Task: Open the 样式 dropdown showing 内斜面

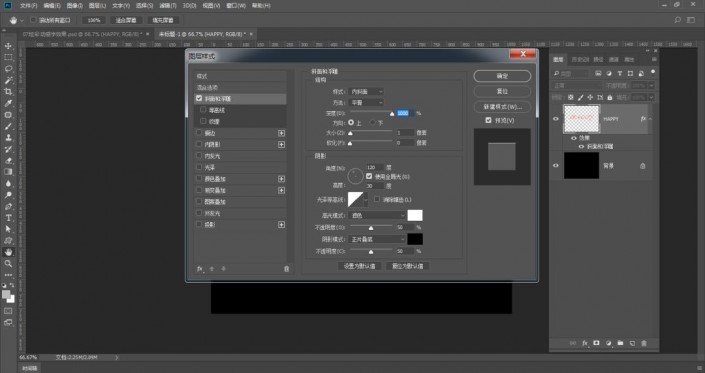Action: click(x=366, y=92)
